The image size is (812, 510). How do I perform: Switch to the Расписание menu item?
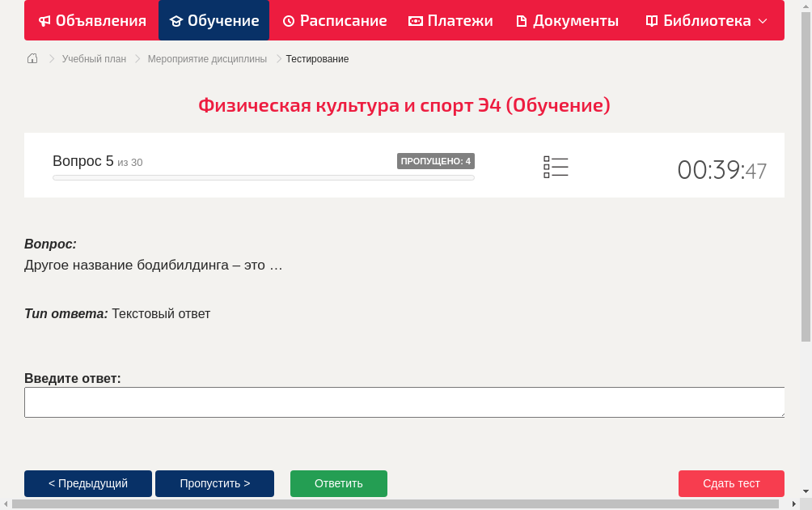point(335,20)
